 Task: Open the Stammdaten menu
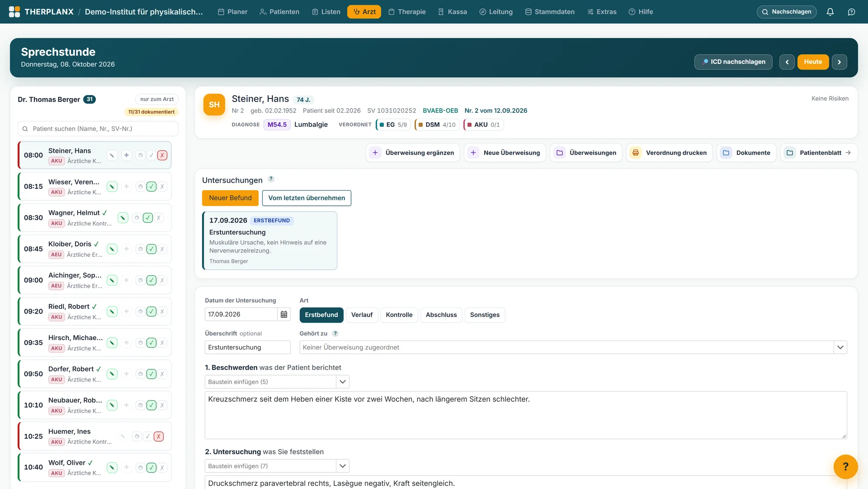point(550,12)
